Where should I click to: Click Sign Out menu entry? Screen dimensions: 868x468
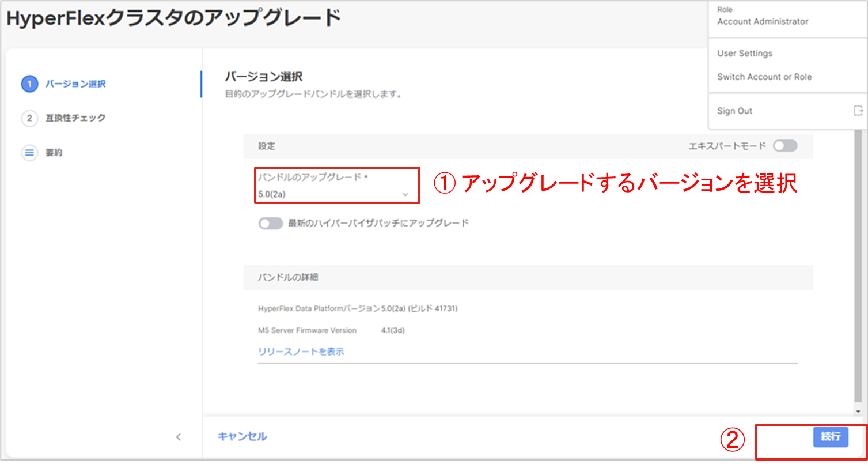[734, 111]
